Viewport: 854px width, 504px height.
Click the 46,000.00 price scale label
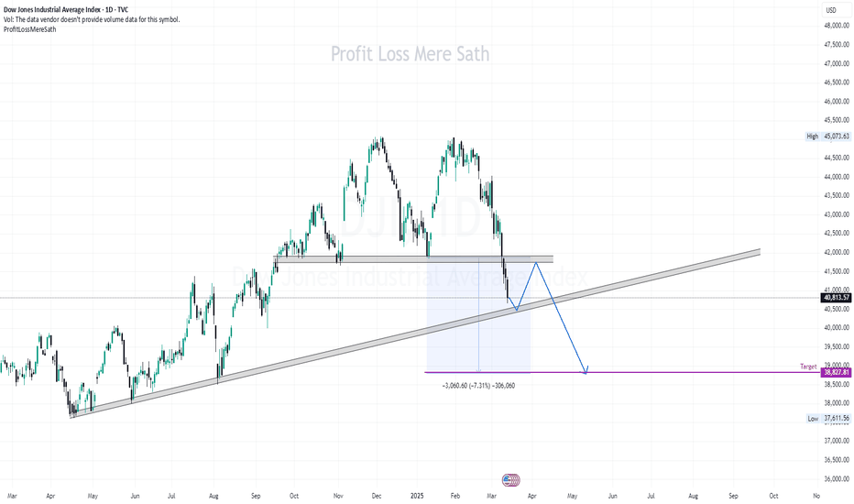pyautogui.click(x=837, y=102)
